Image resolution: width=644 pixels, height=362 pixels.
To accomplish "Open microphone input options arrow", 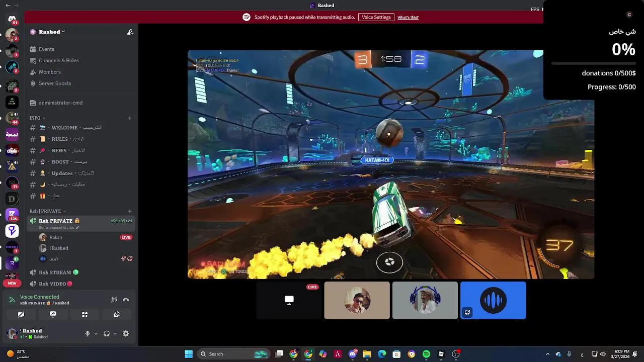I will coord(96,334).
